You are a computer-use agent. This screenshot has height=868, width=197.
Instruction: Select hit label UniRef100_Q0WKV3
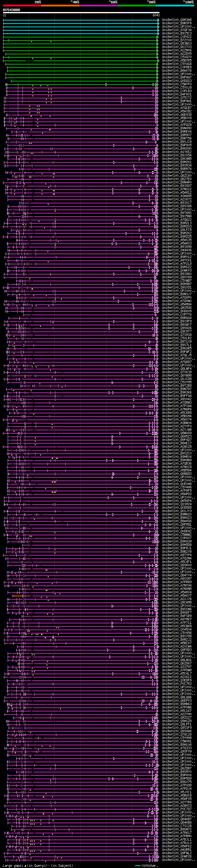[177, 270]
